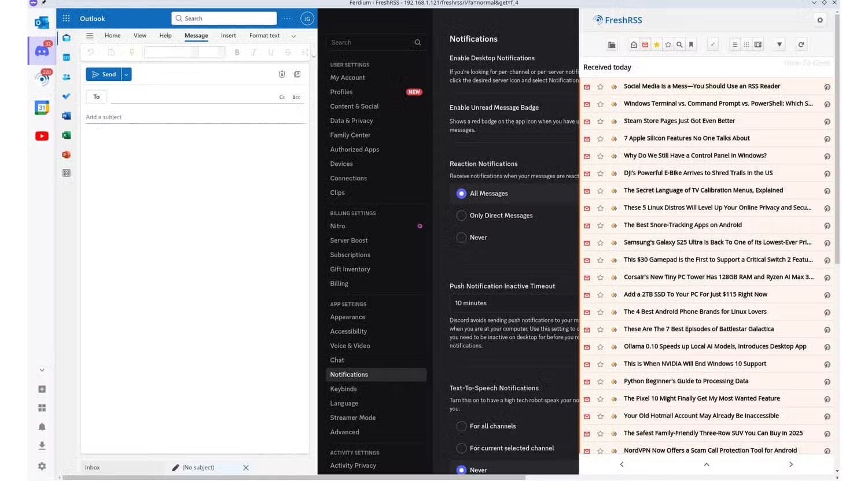Open FreshRSS folder categories icon

click(612, 45)
